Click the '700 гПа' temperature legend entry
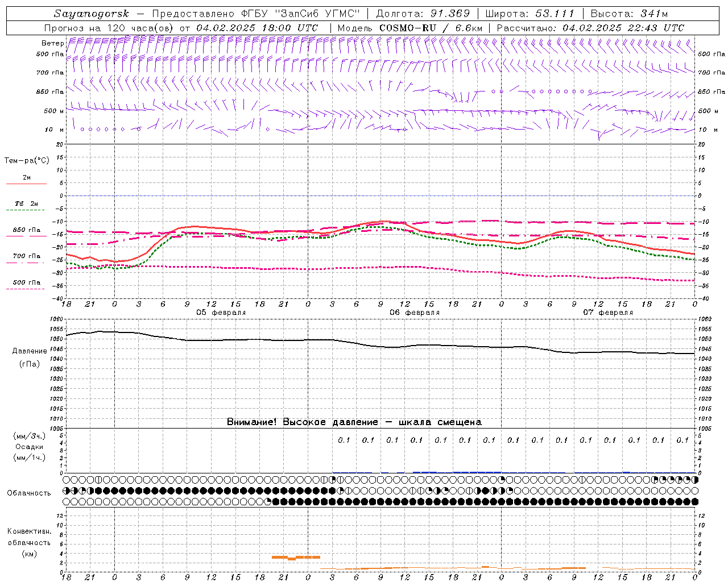This screenshot has width=728, height=582. pyautogui.click(x=27, y=256)
